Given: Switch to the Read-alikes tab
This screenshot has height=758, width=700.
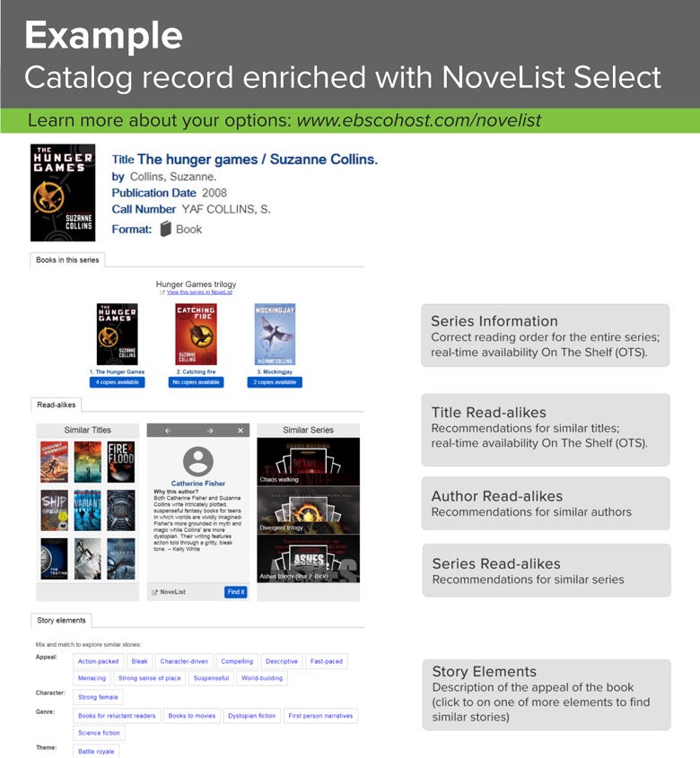Looking at the screenshot, I should pyautogui.click(x=57, y=405).
